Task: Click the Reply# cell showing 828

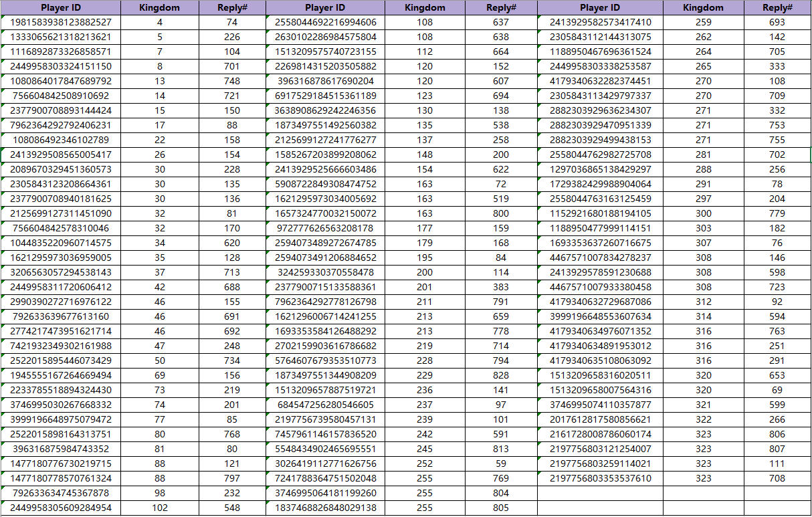Action: pos(501,376)
